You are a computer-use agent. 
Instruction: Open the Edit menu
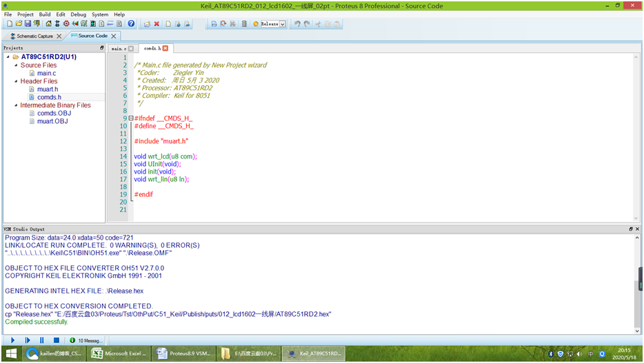tap(61, 14)
